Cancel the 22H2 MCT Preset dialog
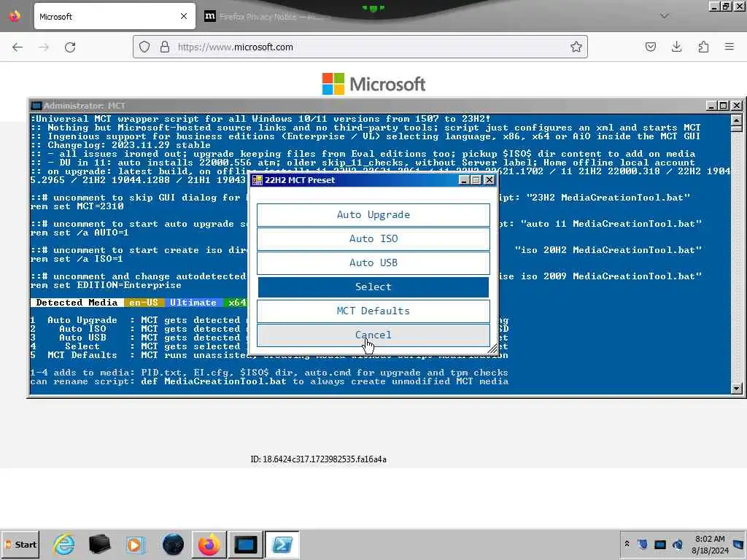Viewport: 747px width, 560px height. 373,335
